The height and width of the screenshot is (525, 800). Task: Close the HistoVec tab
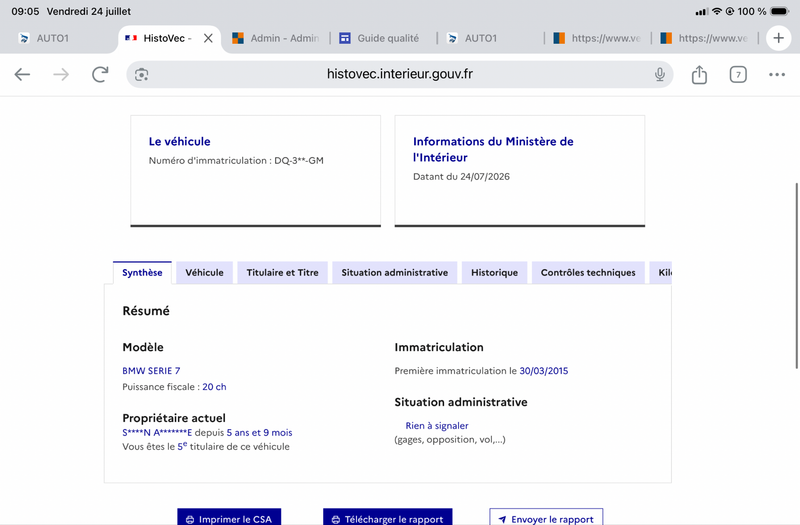click(x=208, y=38)
